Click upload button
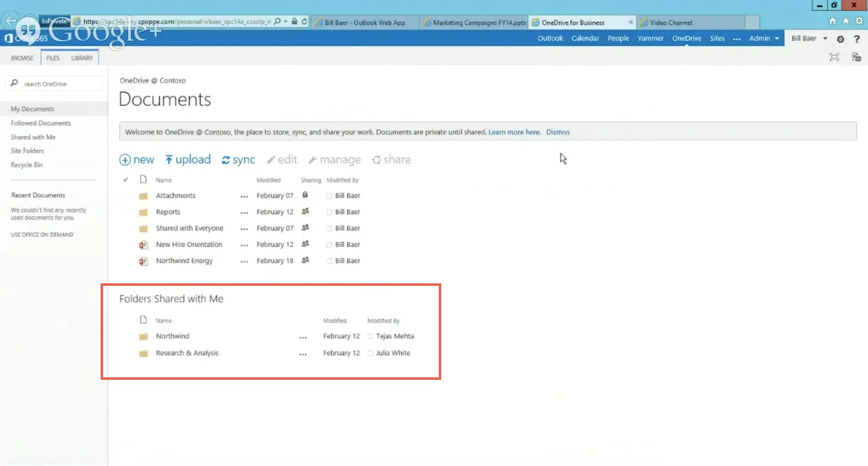This screenshot has height=466, width=868. click(x=188, y=160)
